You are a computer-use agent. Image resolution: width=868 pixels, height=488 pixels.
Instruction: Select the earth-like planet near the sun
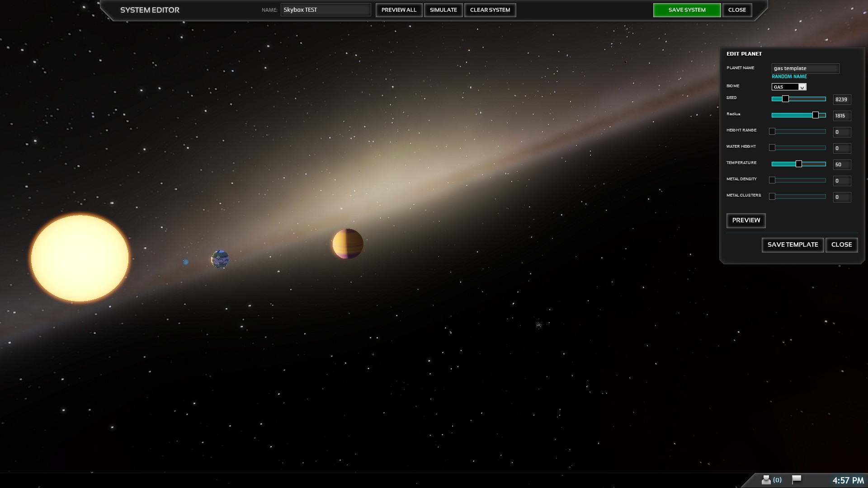tap(220, 259)
